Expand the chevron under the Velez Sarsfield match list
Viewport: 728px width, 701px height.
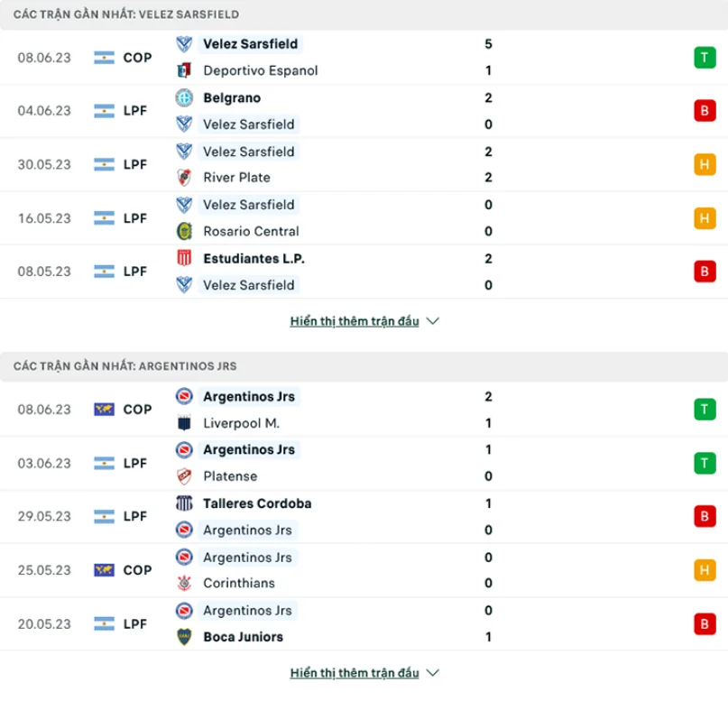point(434,320)
